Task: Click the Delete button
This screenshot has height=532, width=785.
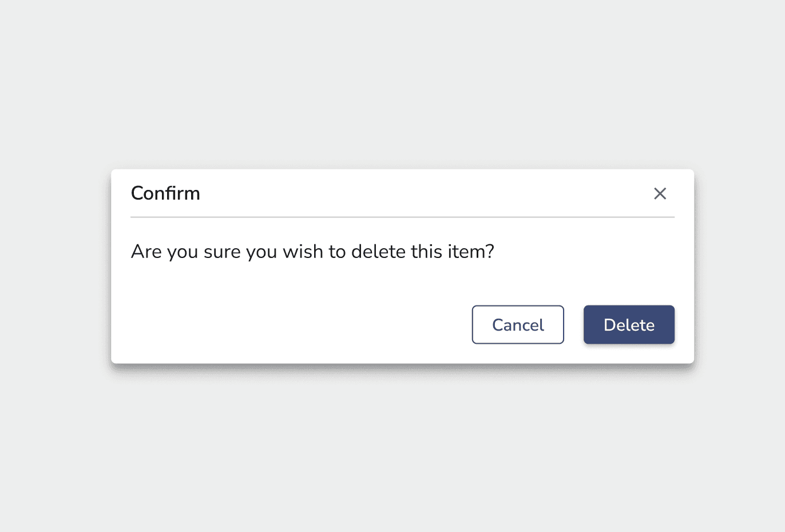Action: (628, 324)
